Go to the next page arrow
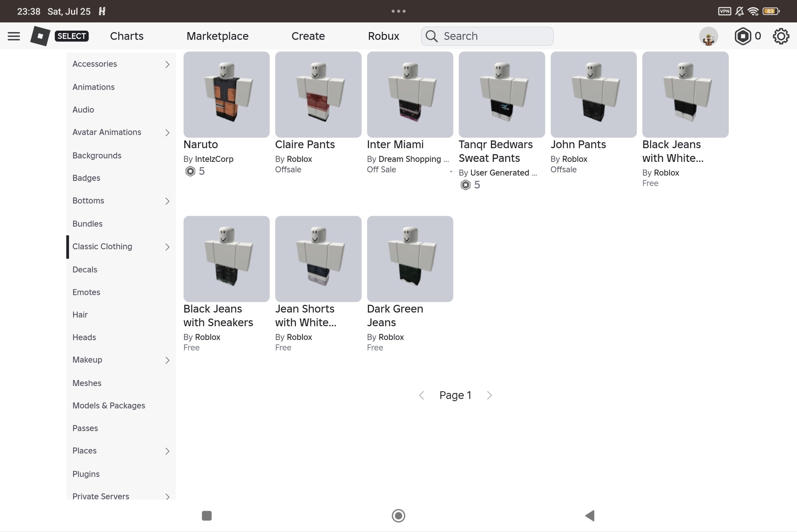Image resolution: width=797 pixels, height=532 pixels. tap(489, 395)
